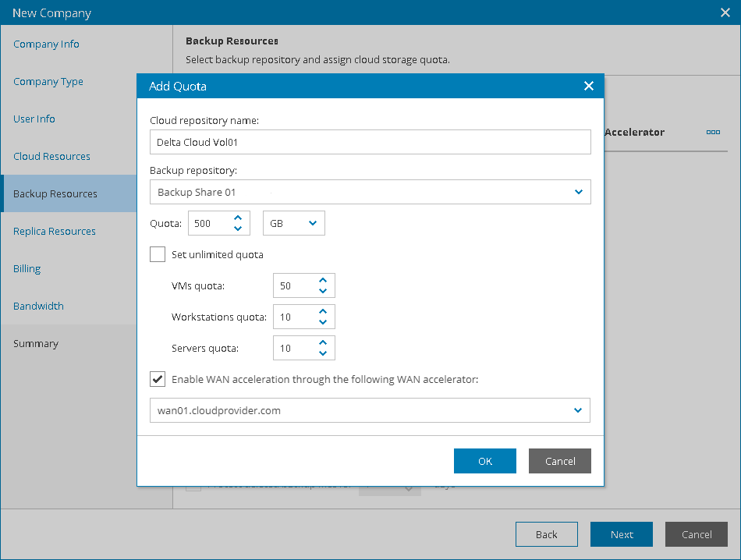The image size is (741, 560).
Task: Open the WAN accelerator selection dropdown
Action: point(578,410)
